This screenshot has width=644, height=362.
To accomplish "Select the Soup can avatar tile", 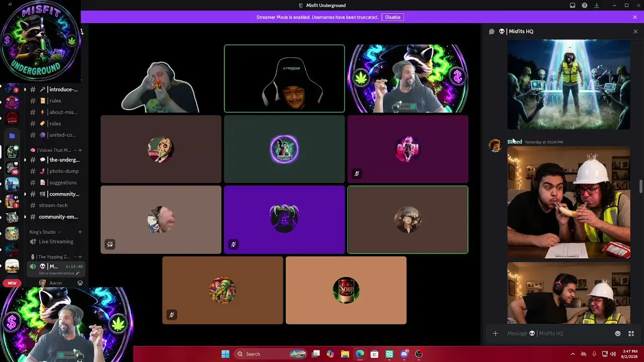I will [346, 290].
